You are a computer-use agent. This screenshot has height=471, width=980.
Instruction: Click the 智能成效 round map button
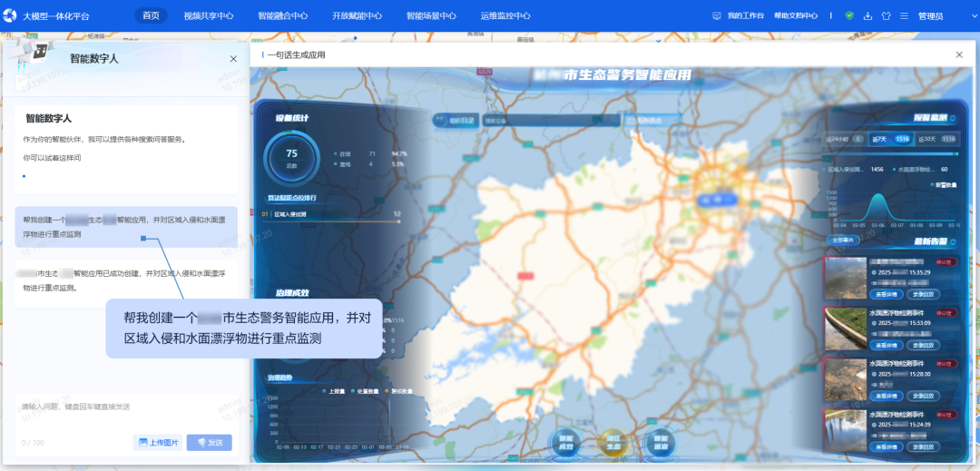[x=566, y=443]
